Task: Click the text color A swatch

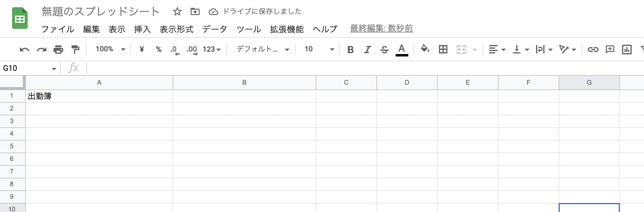Action: pyautogui.click(x=402, y=50)
